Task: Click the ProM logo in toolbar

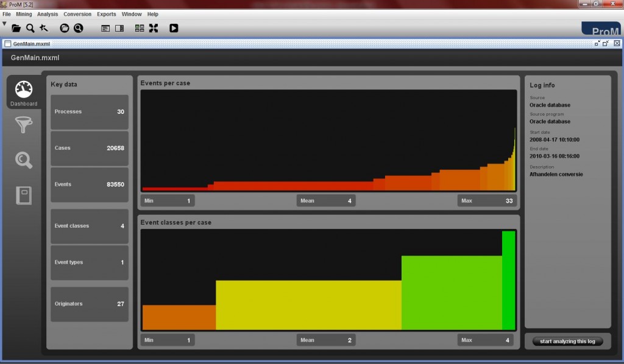Action: pos(601,29)
